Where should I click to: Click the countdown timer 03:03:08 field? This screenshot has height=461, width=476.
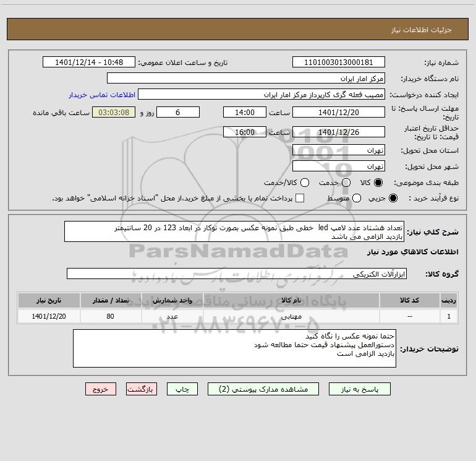[x=114, y=112]
